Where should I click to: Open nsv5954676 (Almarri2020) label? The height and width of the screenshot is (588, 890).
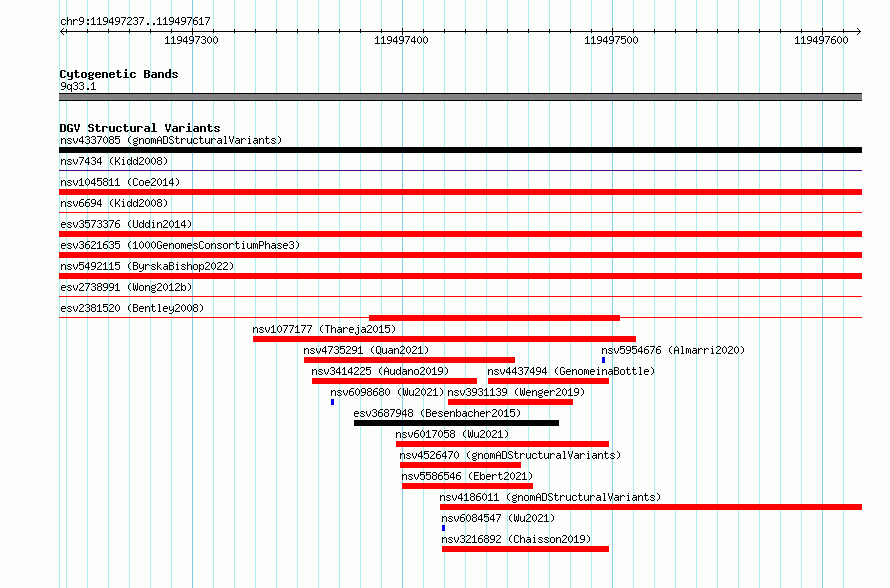(673, 350)
